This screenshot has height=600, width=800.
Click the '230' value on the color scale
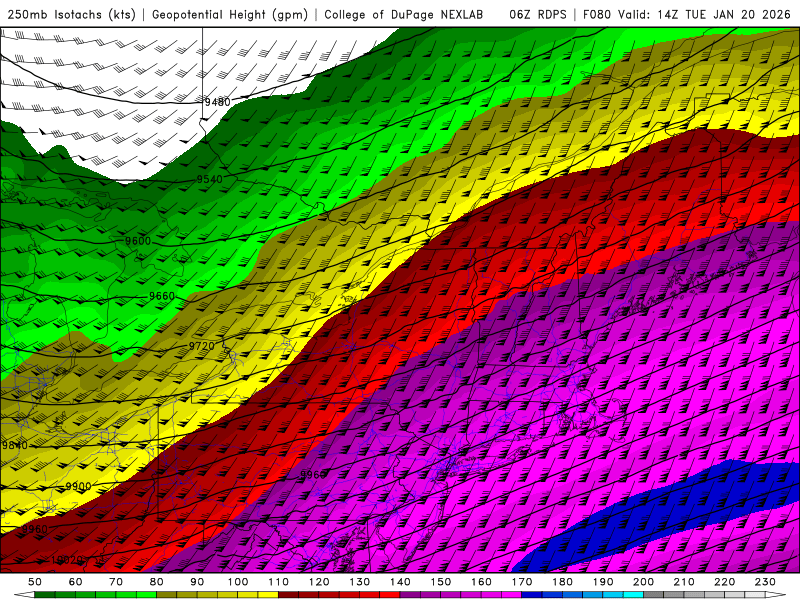[x=765, y=582]
